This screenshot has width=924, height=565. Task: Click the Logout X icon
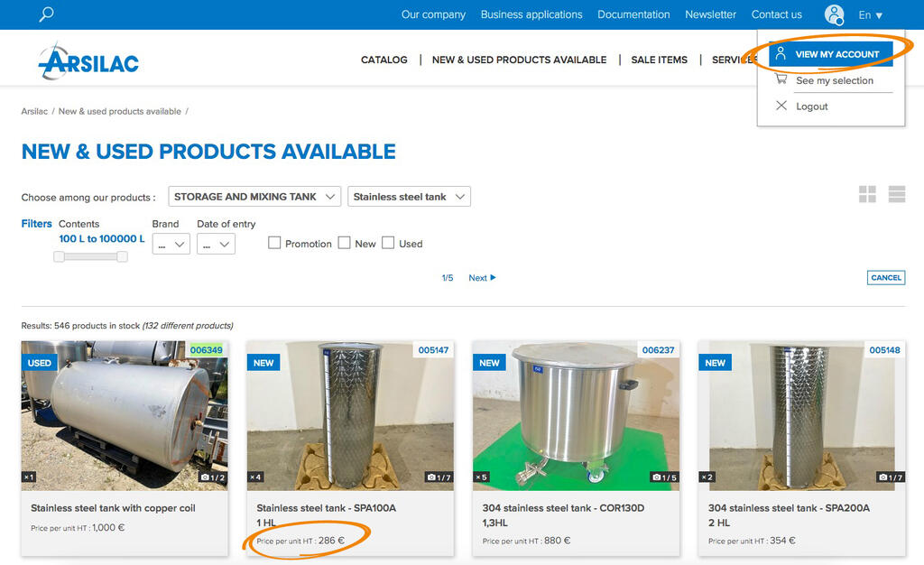pos(781,106)
